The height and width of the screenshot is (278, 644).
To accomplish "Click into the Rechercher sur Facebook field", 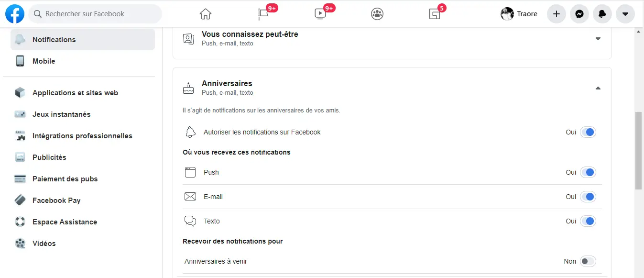I will (95, 14).
